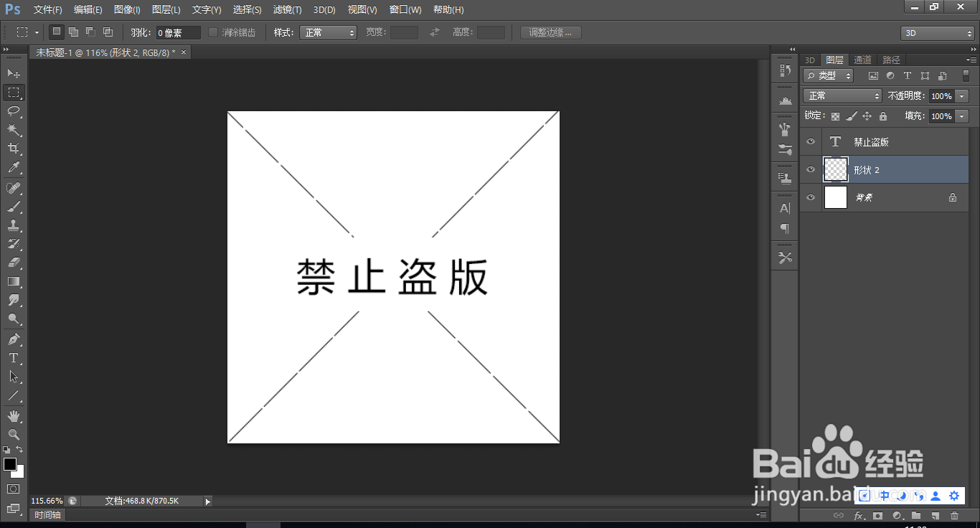Image resolution: width=980 pixels, height=528 pixels.
Task: Open the 类型 layer filter dropdown
Action: click(829, 75)
